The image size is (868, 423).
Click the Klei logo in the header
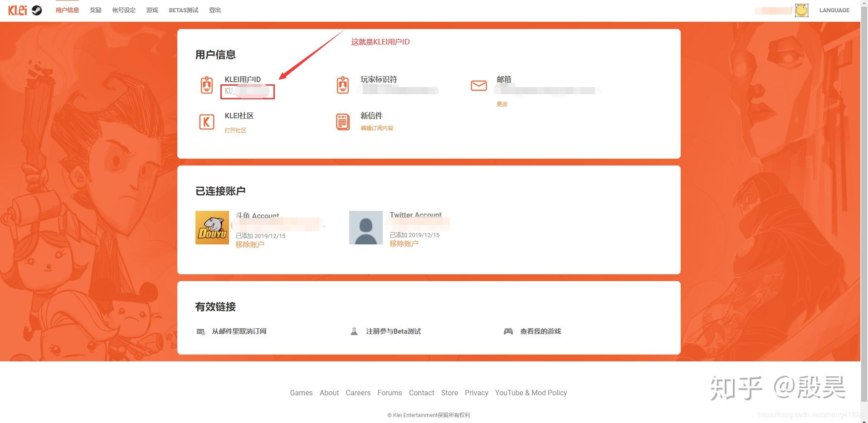[18, 10]
